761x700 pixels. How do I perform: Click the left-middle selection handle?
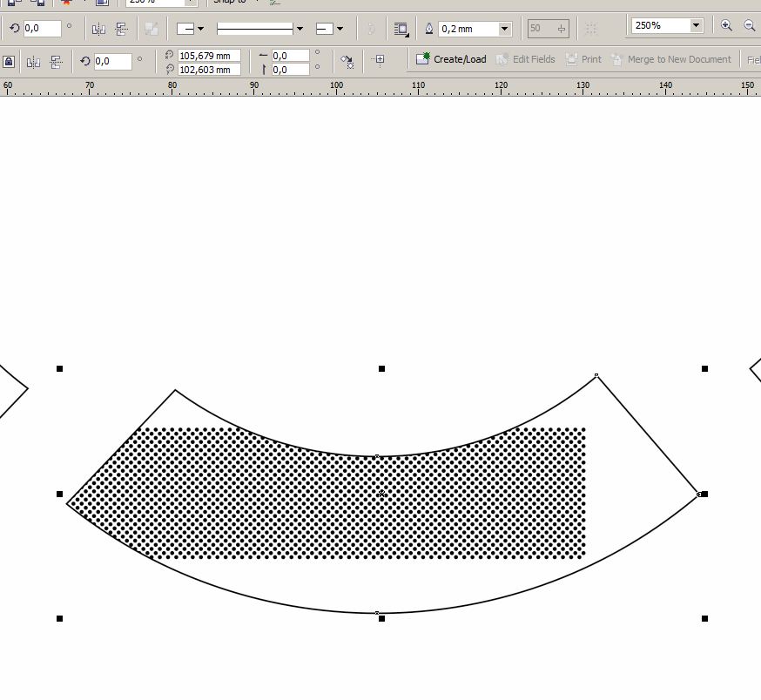point(60,495)
